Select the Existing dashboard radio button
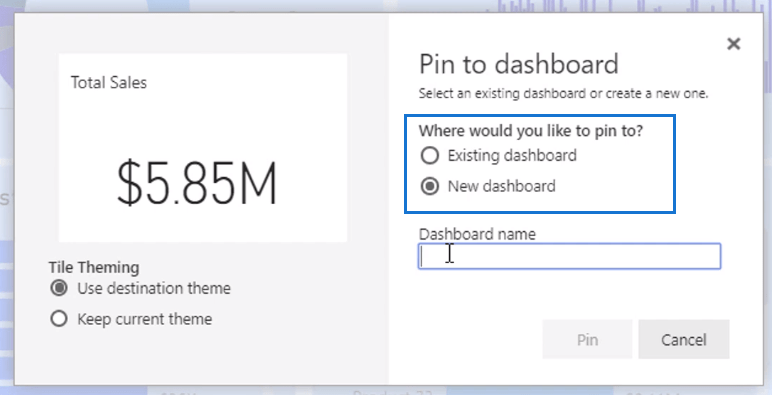The width and height of the screenshot is (772, 395). 430,156
